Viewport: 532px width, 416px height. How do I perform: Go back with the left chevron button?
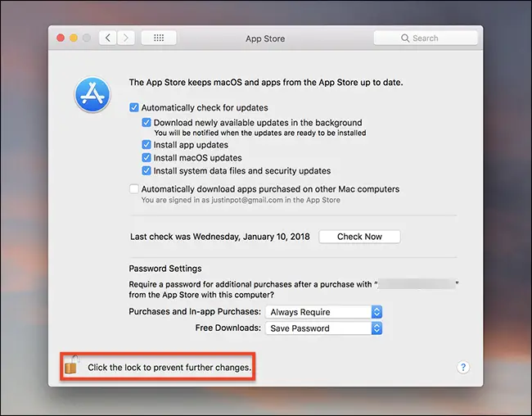(108, 38)
